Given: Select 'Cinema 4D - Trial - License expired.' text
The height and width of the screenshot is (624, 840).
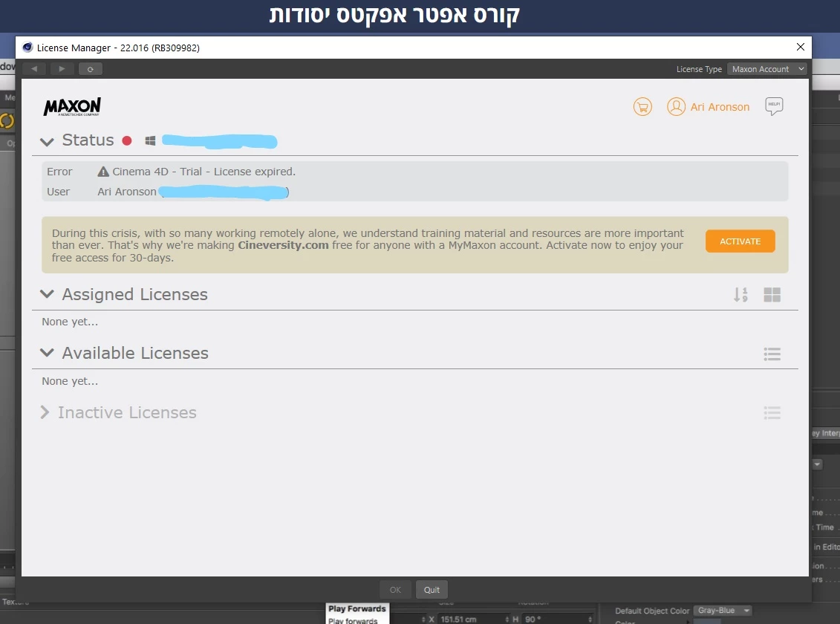Looking at the screenshot, I should pos(204,172).
